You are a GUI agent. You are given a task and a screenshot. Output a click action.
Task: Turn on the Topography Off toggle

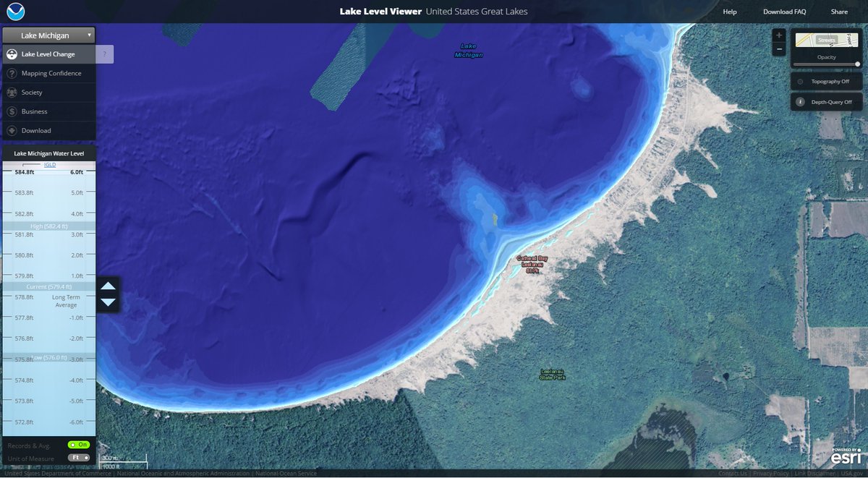coord(826,82)
